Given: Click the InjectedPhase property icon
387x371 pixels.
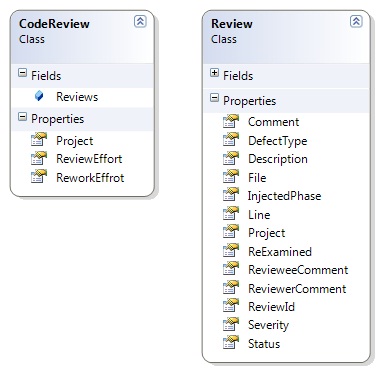Looking at the screenshot, I should tap(231, 195).
